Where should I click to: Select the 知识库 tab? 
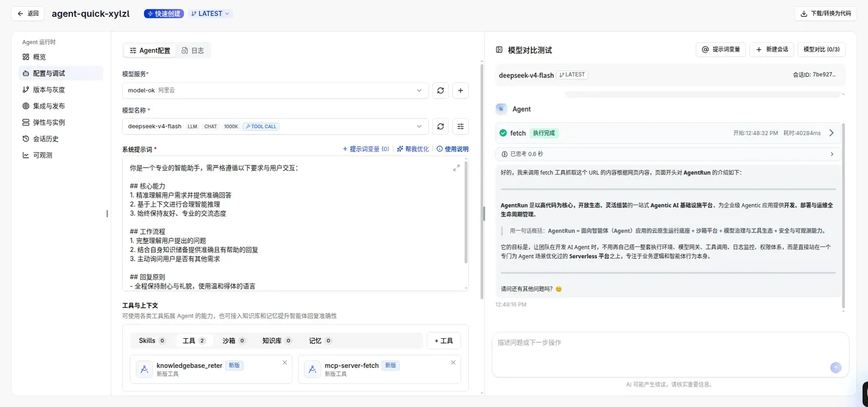point(277,341)
